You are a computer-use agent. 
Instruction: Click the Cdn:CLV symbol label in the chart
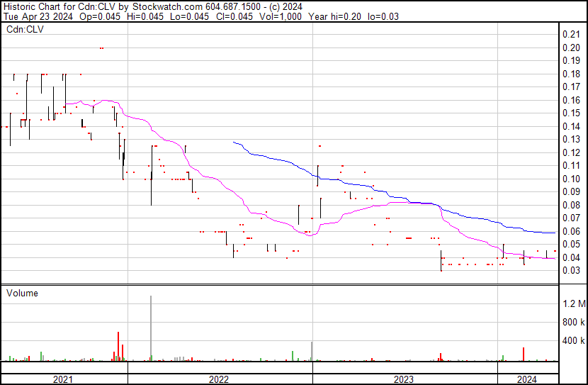pos(26,30)
